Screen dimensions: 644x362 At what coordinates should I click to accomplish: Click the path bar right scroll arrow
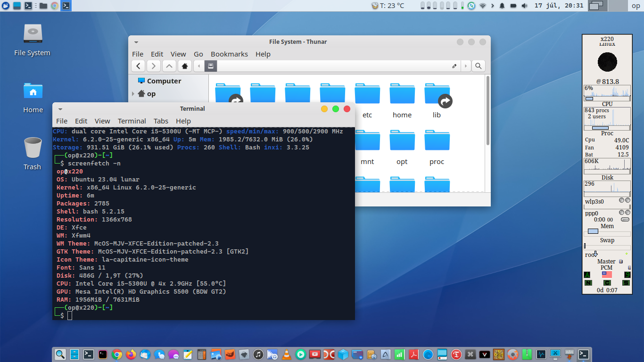point(466,66)
